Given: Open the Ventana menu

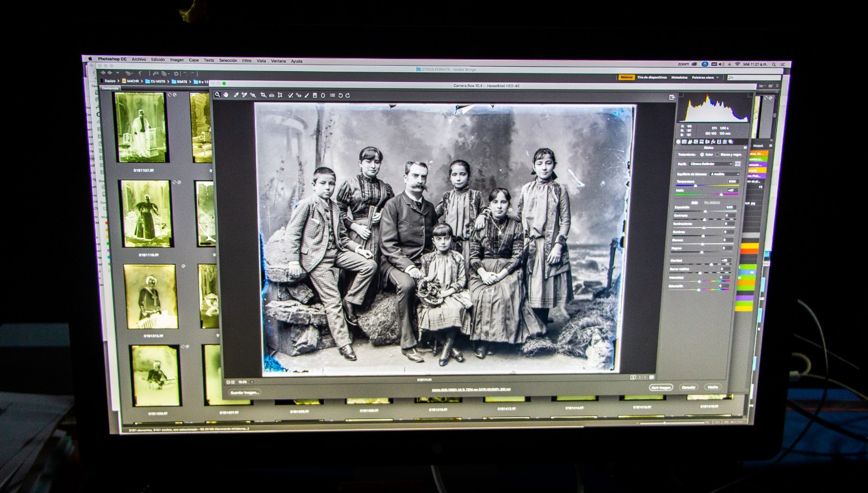Looking at the screenshot, I should (278, 61).
